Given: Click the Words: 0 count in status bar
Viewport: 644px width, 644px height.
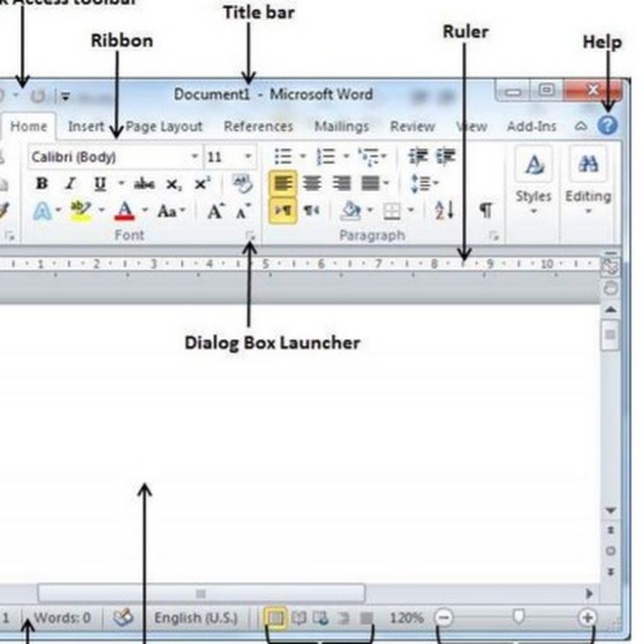Looking at the screenshot, I should (62, 618).
